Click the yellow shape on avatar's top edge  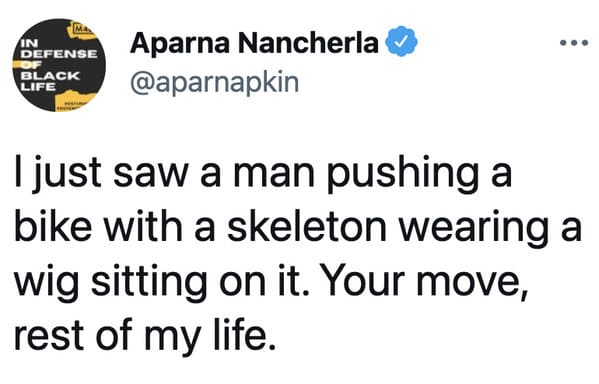coord(80,31)
